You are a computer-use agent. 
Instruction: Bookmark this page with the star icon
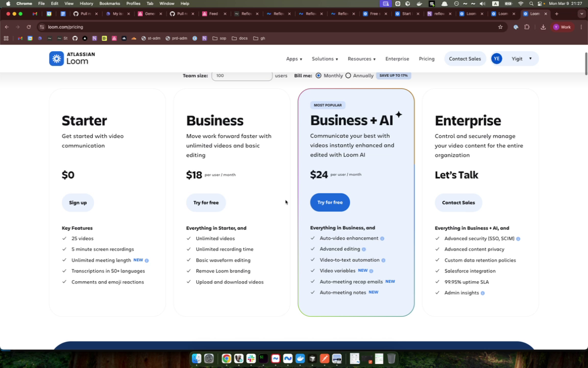coord(500,27)
